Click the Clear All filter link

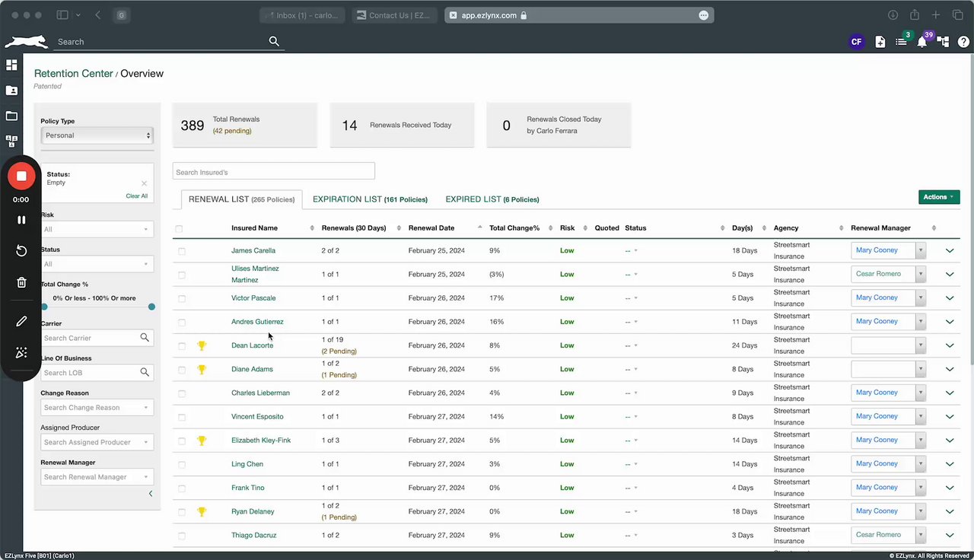[x=137, y=196]
